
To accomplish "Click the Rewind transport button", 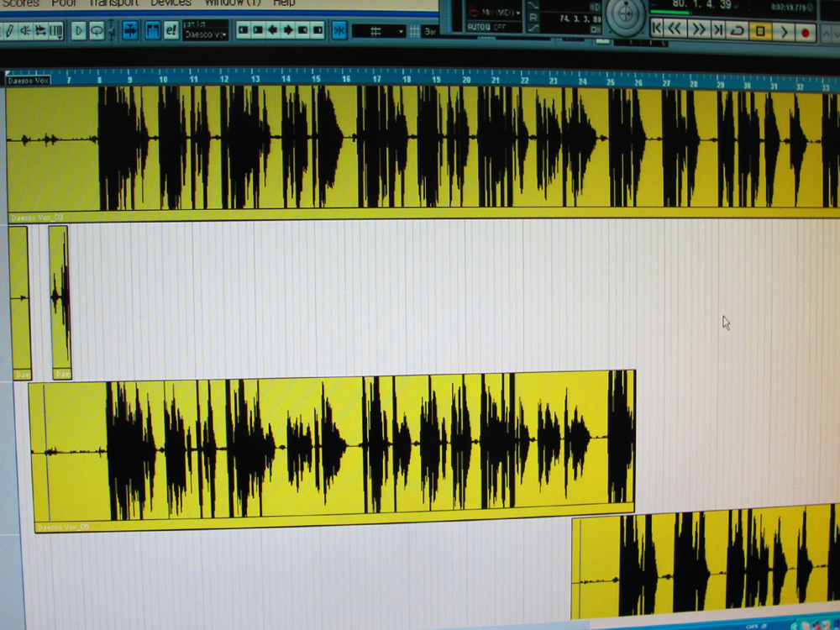I will pos(675,29).
